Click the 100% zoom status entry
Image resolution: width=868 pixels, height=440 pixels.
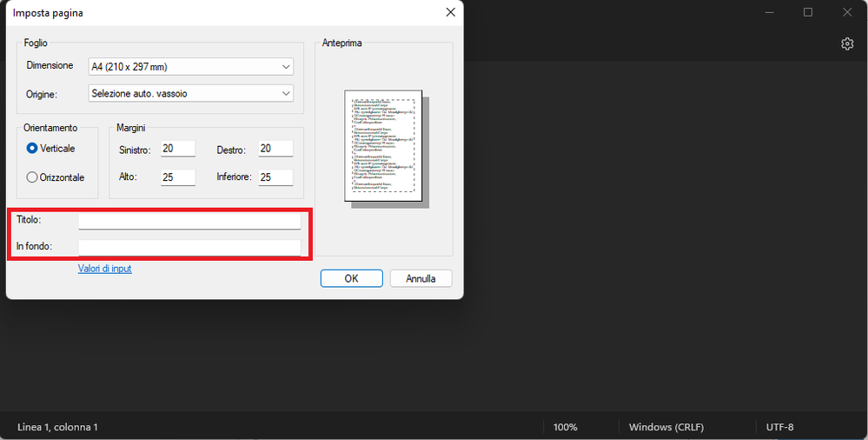[x=565, y=427]
